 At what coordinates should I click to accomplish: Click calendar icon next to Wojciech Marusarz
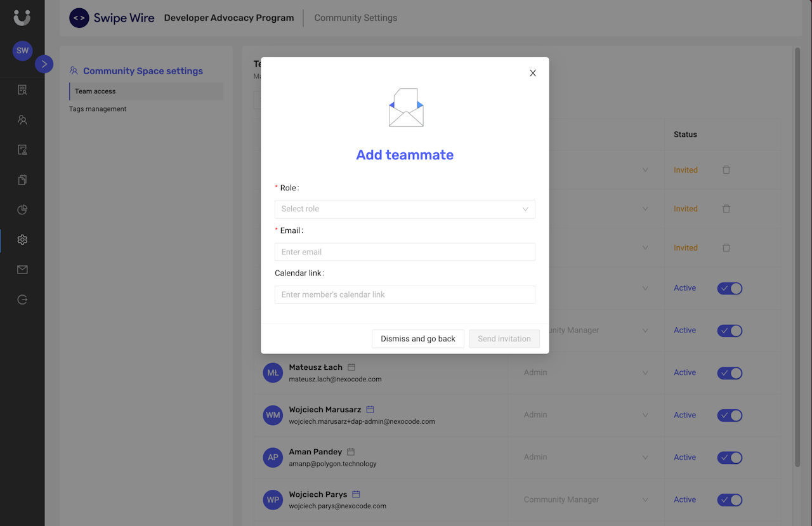click(x=370, y=410)
